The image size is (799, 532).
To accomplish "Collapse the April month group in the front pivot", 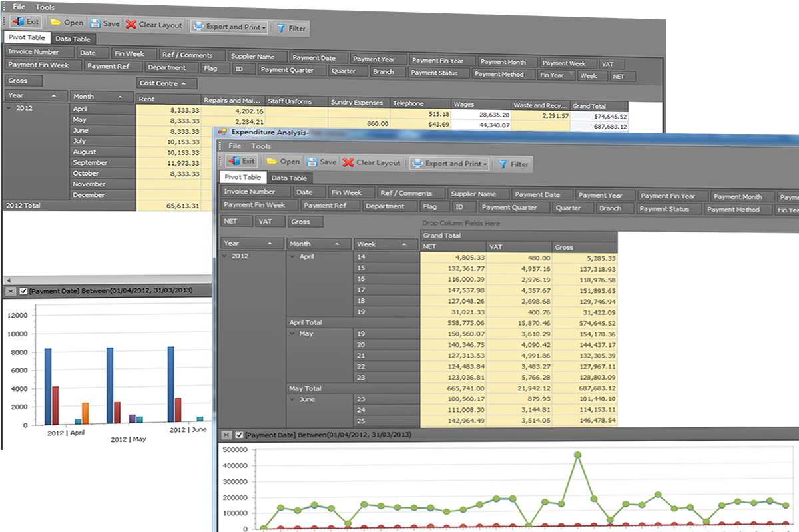I will click(x=293, y=256).
